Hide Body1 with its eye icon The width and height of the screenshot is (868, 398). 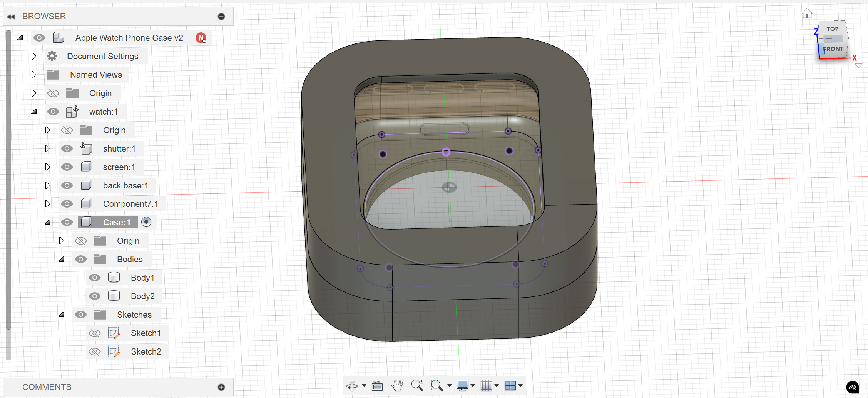pos(95,278)
